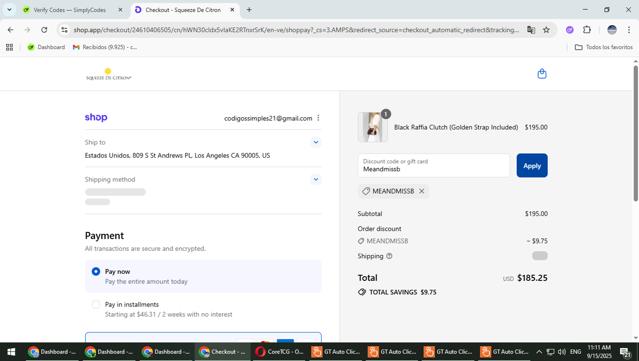Screen dimensions: 639x361
Task: Click the Shop Pay logo
Action: (96, 117)
